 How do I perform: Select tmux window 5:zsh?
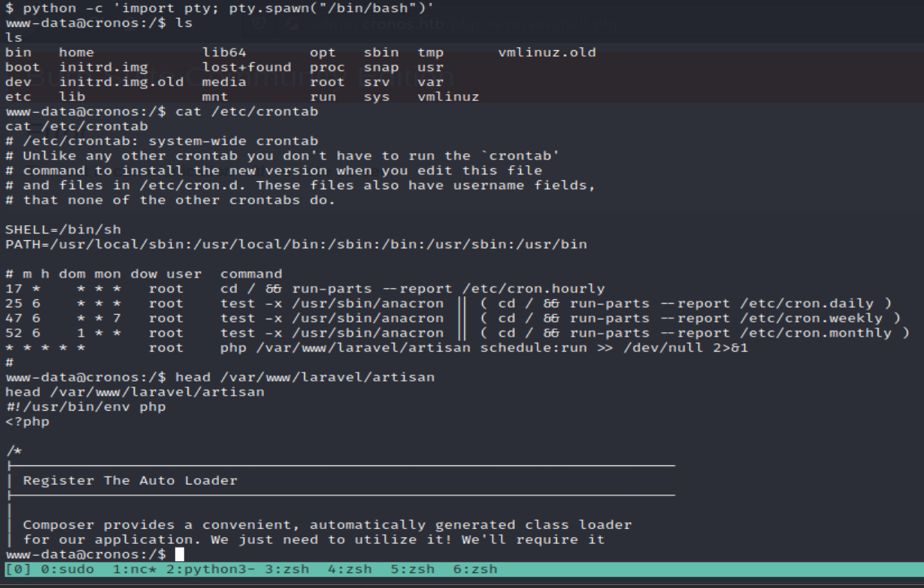[x=413, y=569]
